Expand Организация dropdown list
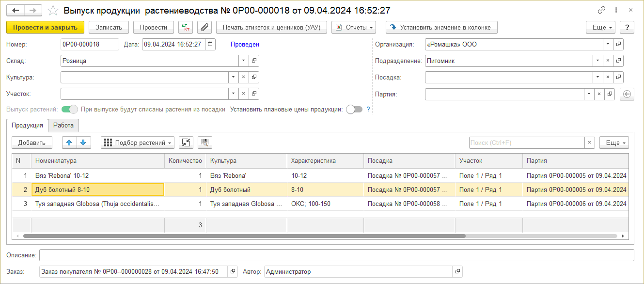 [x=608, y=44]
